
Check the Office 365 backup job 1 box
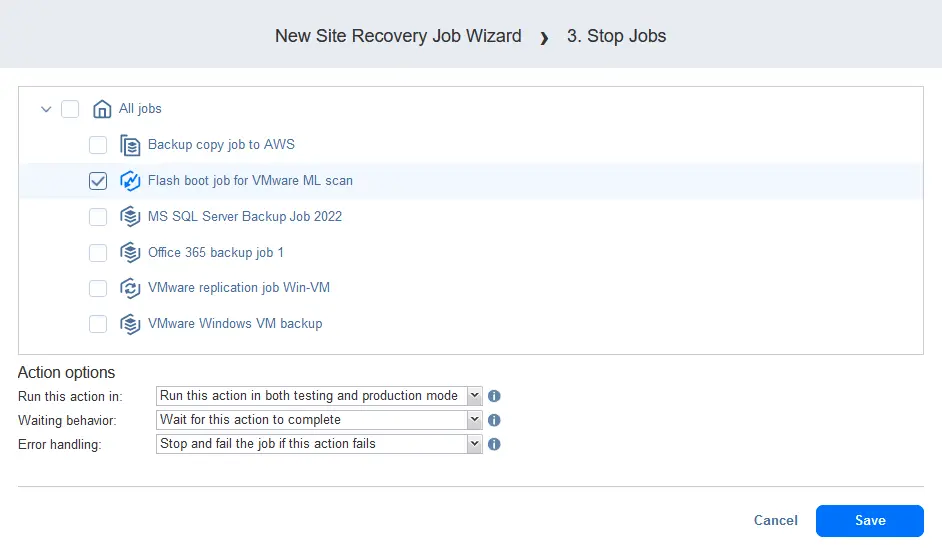pyautogui.click(x=98, y=252)
